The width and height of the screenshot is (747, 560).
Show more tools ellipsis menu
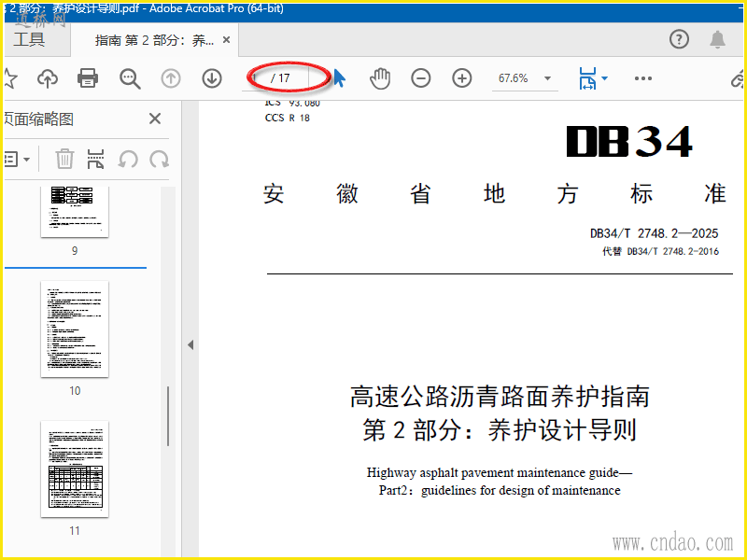[x=643, y=78]
